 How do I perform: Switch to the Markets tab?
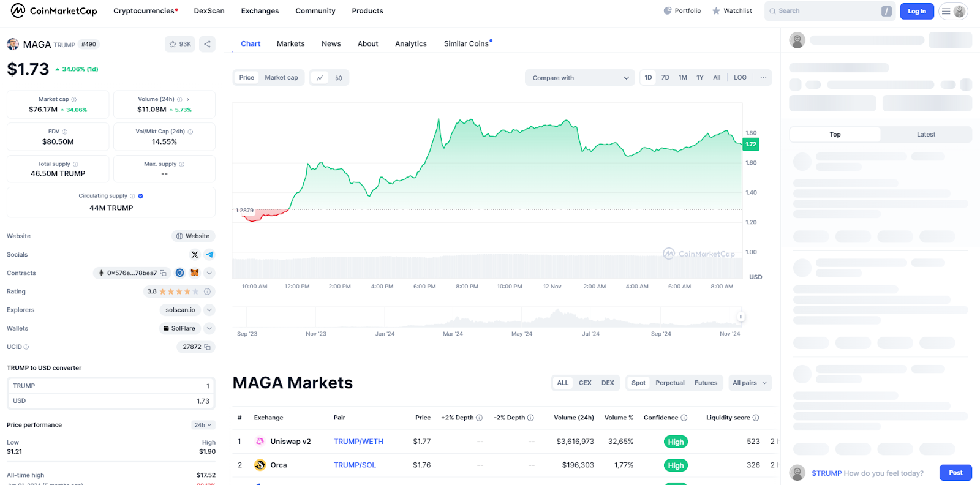(x=290, y=44)
